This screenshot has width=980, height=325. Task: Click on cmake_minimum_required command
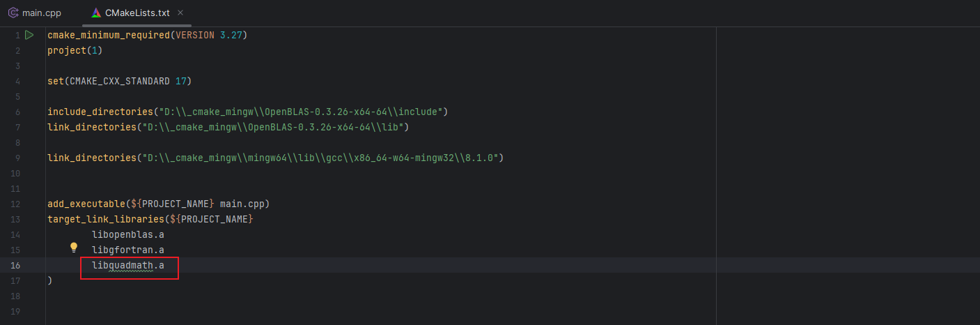[x=109, y=35]
